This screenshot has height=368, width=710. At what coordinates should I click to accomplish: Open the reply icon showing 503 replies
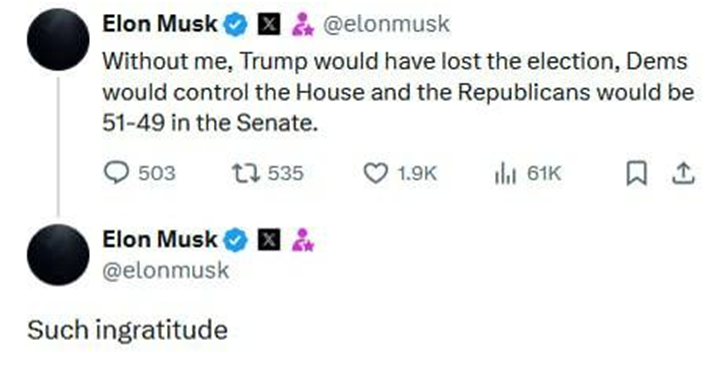(117, 173)
